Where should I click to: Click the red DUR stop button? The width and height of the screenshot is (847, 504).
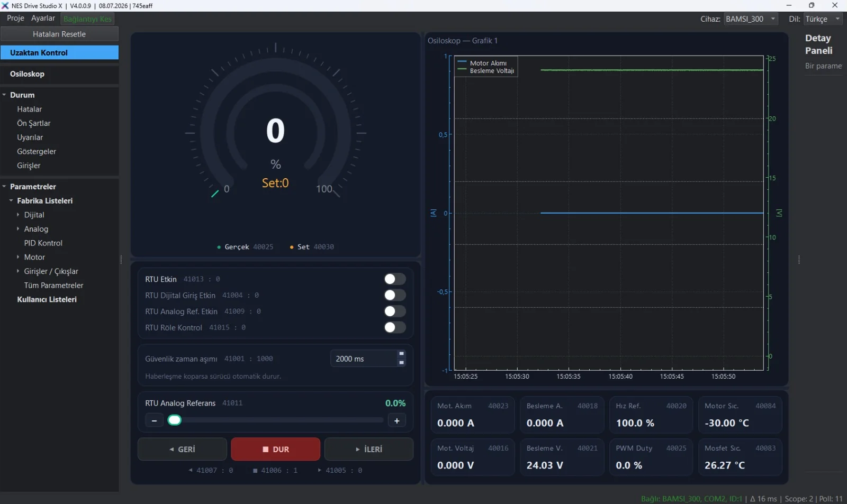click(275, 449)
